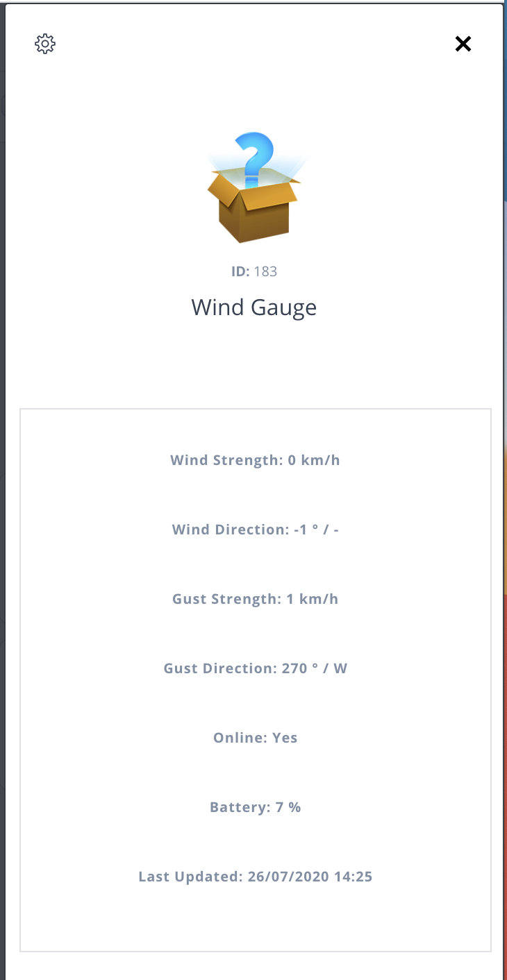Viewport: 507px width, 980px height.
Task: Click the Wind Strength label
Action: click(x=226, y=460)
